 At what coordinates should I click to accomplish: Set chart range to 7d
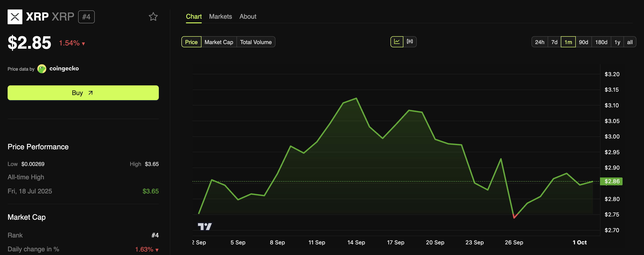tap(554, 42)
